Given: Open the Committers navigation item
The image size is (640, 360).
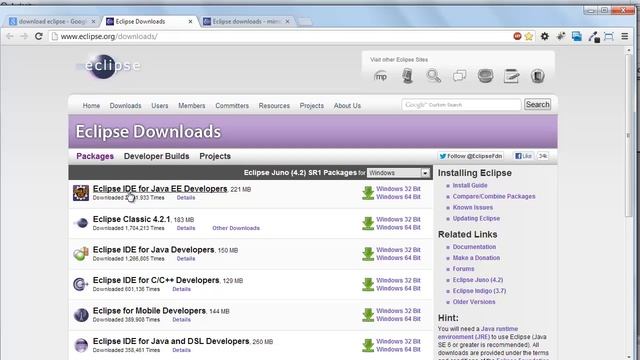Looking at the screenshot, I should (x=232, y=106).
